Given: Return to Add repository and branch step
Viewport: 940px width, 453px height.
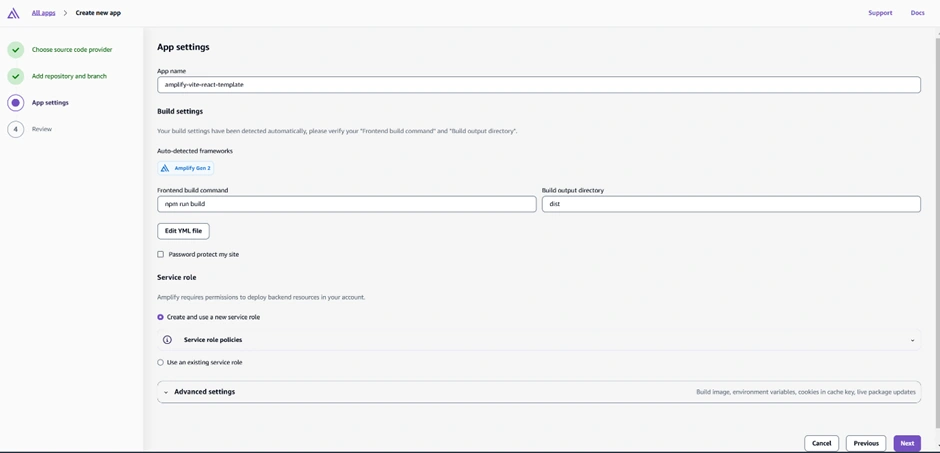Looking at the screenshot, I should [x=70, y=76].
